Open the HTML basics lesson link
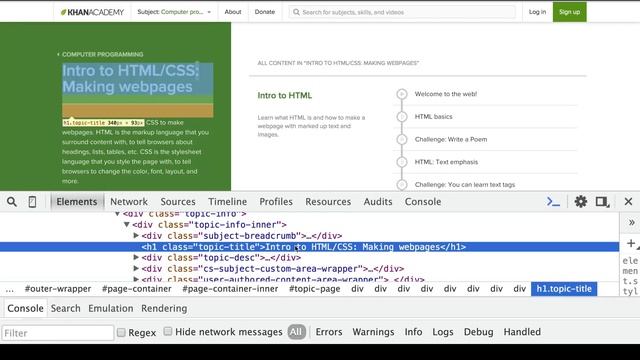Screen dimensions: 640x360 pyautogui.click(x=433, y=117)
